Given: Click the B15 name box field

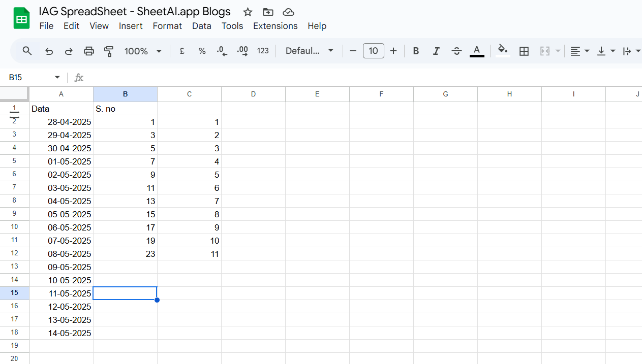Looking at the screenshot, I should click(x=34, y=78).
